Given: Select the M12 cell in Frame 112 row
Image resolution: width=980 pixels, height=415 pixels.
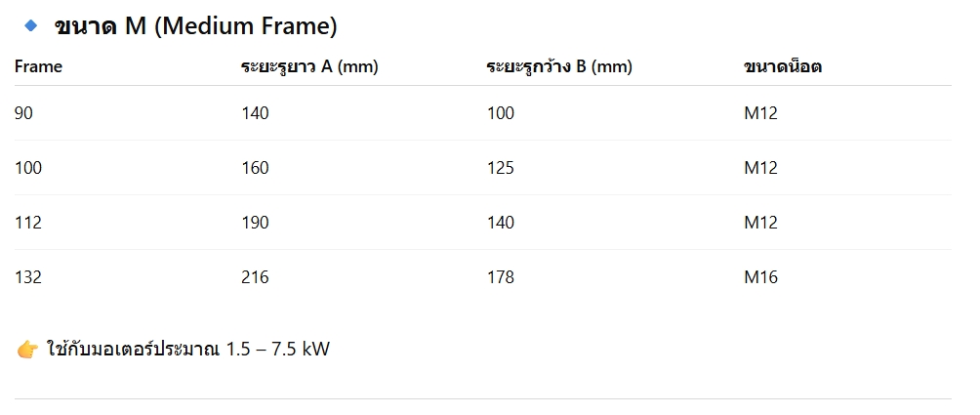Looking at the screenshot, I should click(x=760, y=223).
